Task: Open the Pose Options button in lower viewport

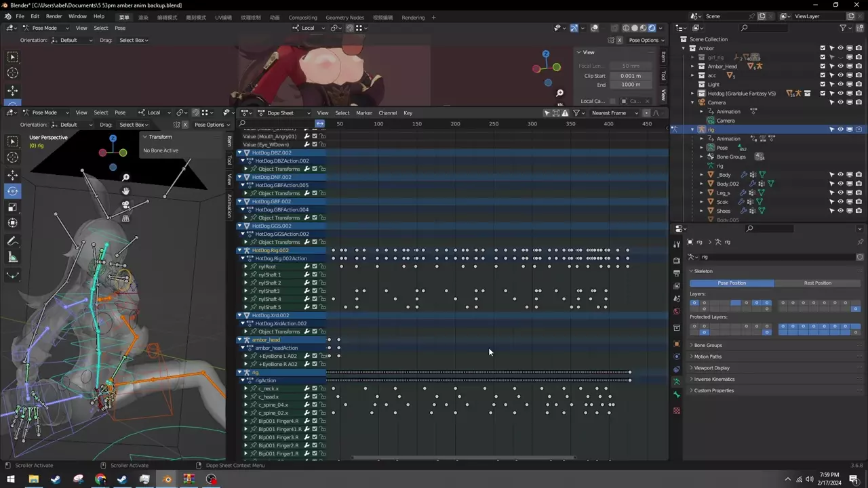Action: coord(209,125)
